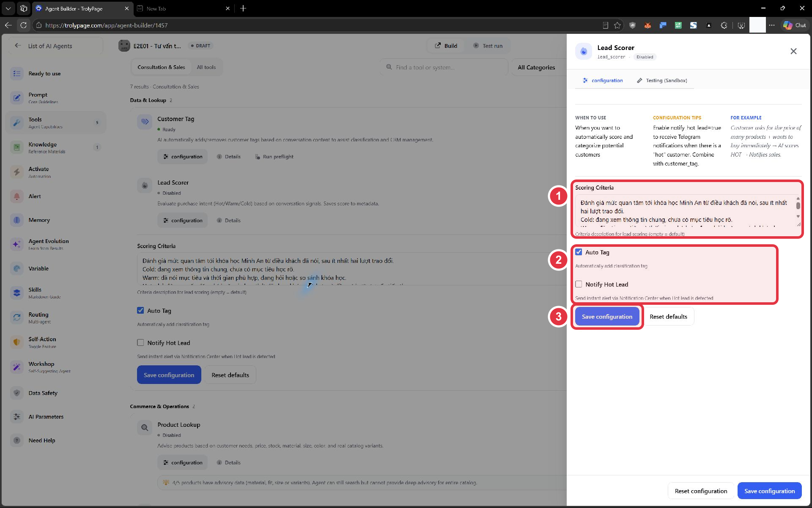Image resolution: width=812 pixels, height=508 pixels.
Task: Select the configuration tab in panel
Action: (603, 80)
